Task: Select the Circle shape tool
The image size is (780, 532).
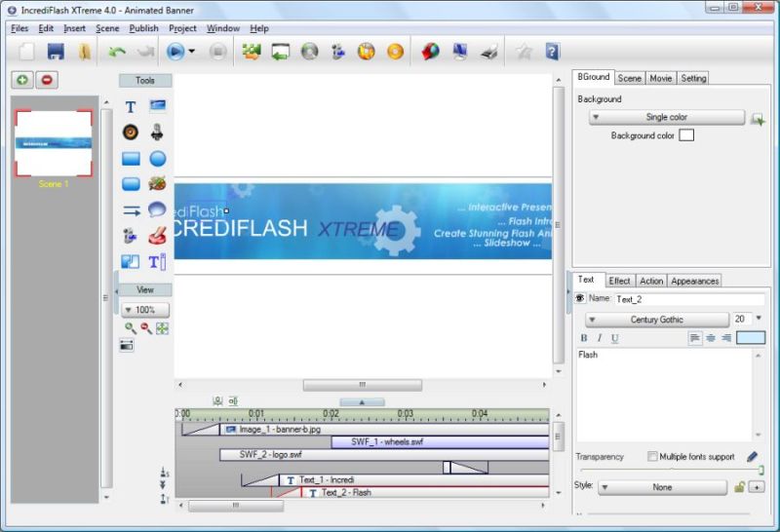Action: (x=158, y=159)
